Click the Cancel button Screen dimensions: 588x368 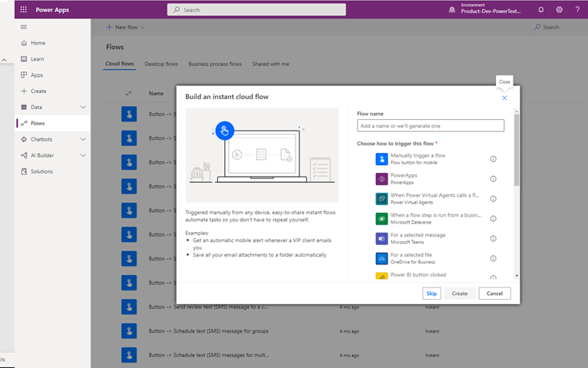pos(494,293)
